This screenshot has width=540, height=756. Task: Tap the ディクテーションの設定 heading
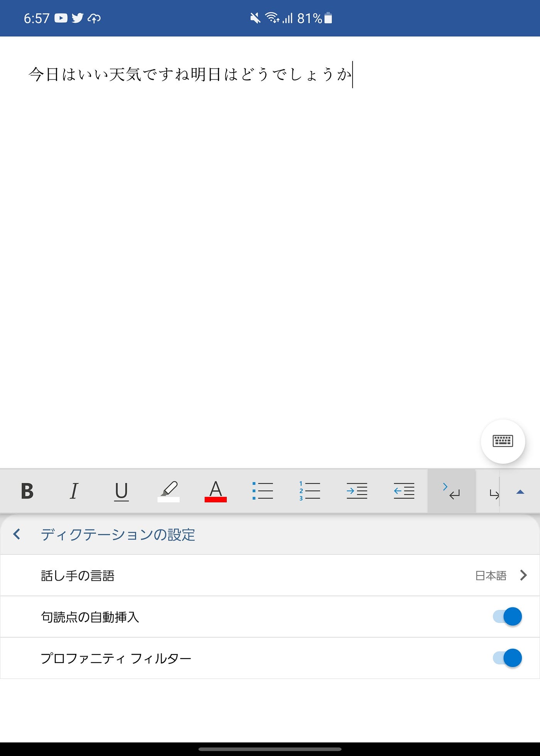click(118, 535)
